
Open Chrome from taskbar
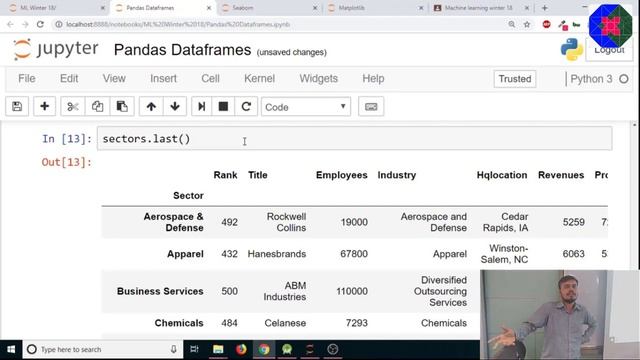(x=264, y=349)
